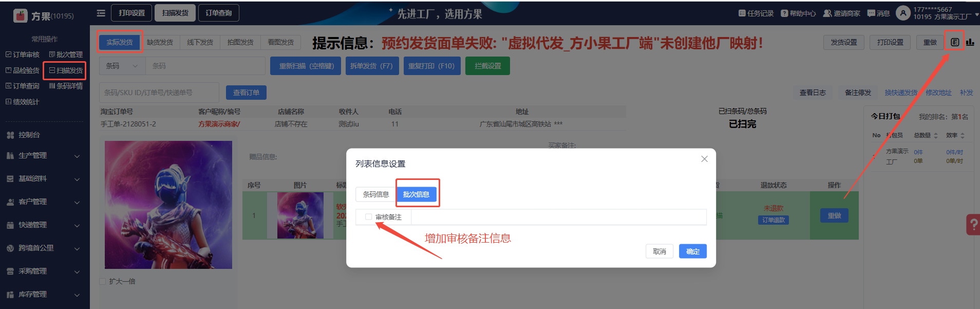Click 查看订单 button
Image resolution: width=980 pixels, height=309 pixels.
(246, 93)
